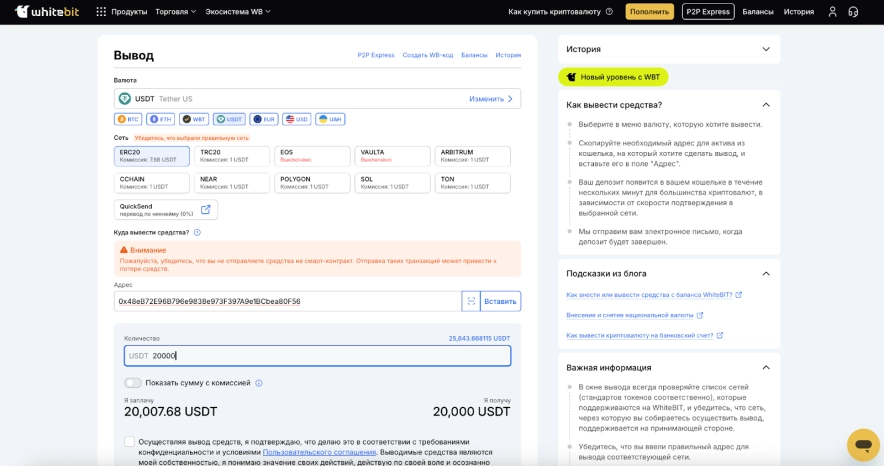Click the WhiteBIT logo in header
884x466 pixels.
tap(48, 12)
